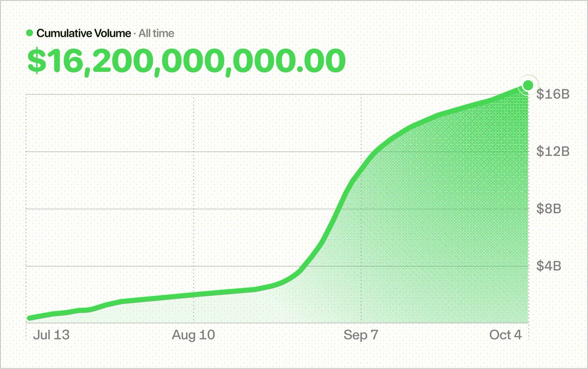Click the green Cumulative Volume legend dot
The image size is (588, 369).
[x=30, y=34]
